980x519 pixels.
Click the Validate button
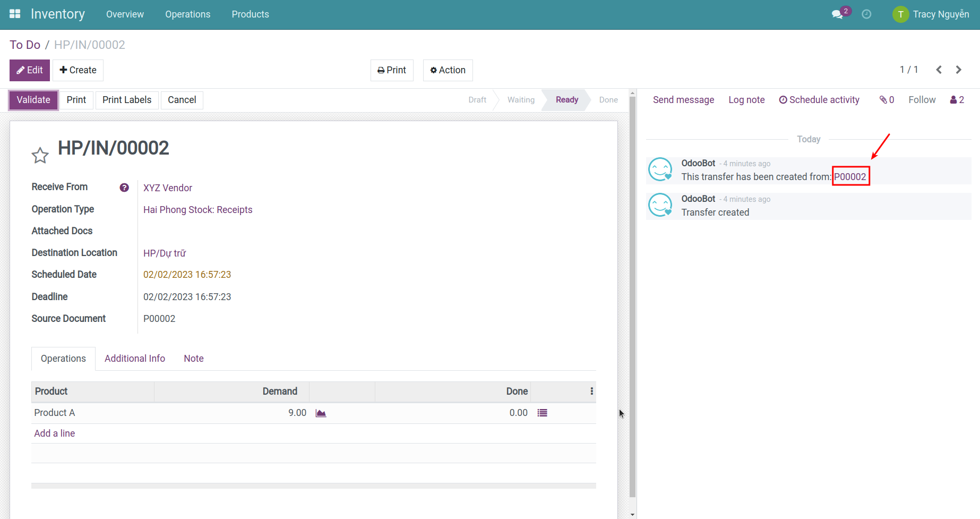coord(33,100)
